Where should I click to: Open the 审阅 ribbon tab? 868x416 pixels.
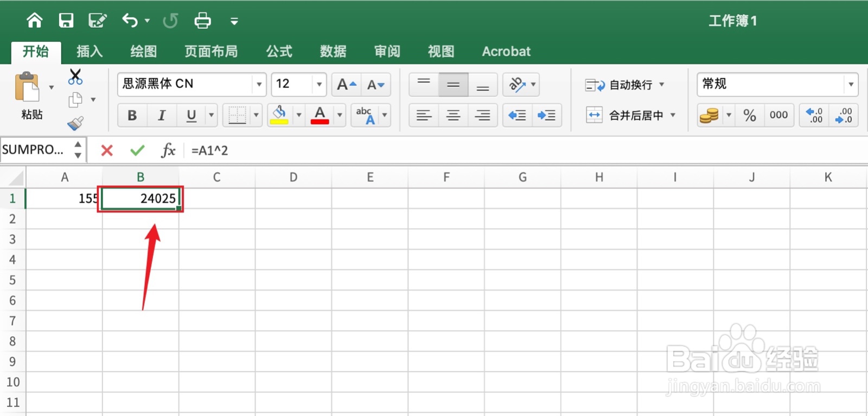(387, 52)
